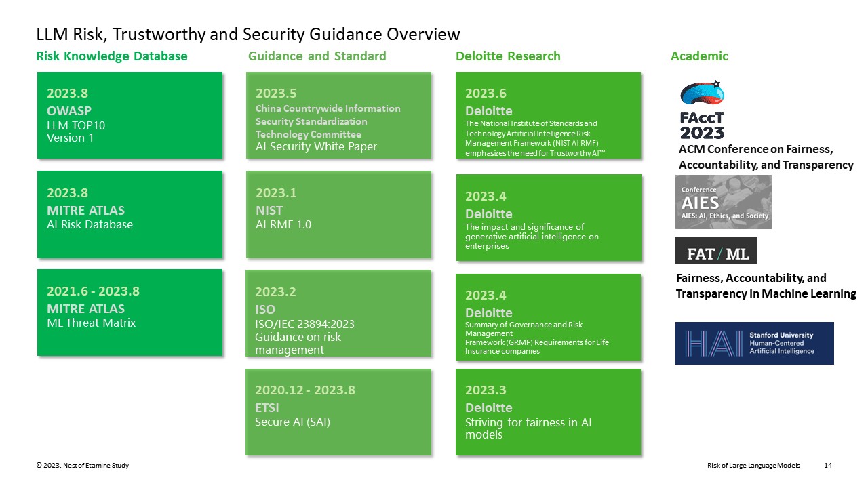
Task: Click the slide title 'LLM Risk, Trustworthy and Security Guidance Overview'
Action: pos(248,34)
